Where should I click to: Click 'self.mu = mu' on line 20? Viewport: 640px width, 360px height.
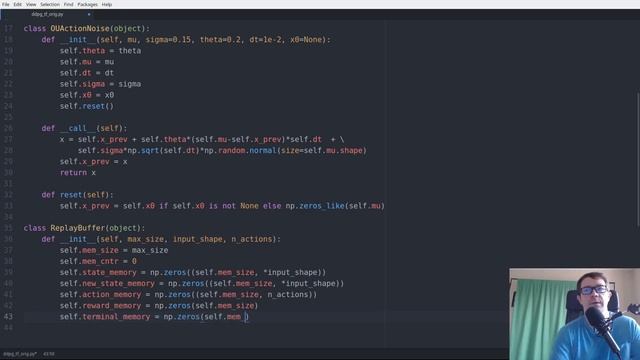click(x=87, y=62)
